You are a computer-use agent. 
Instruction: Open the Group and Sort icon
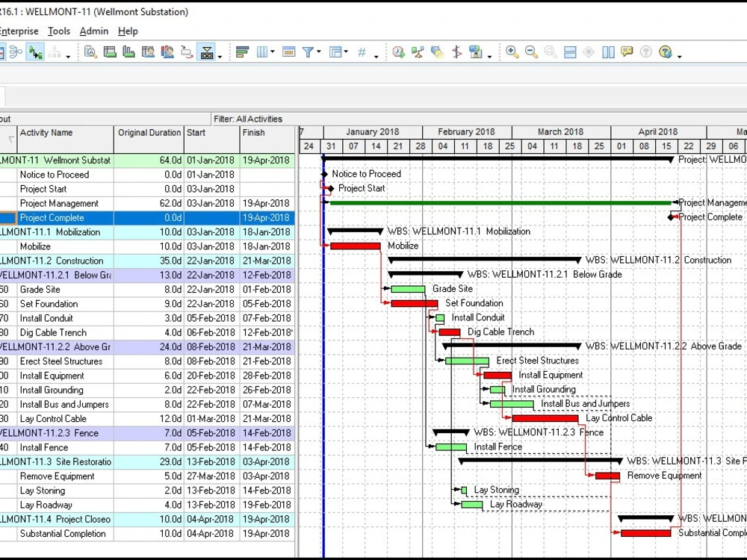point(335,52)
